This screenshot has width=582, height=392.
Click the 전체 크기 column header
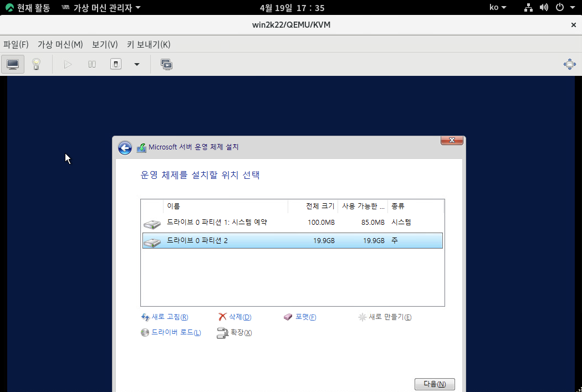pos(313,206)
